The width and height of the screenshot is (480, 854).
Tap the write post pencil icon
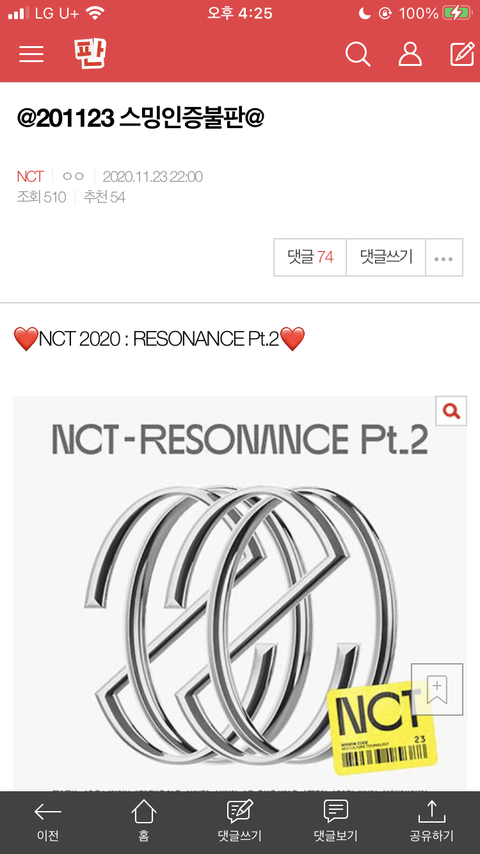point(461,54)
